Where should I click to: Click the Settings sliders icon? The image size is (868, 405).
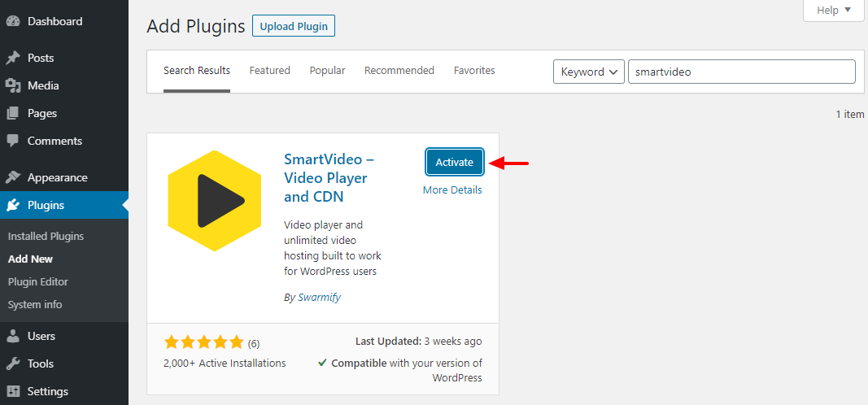tap(13, 391)
